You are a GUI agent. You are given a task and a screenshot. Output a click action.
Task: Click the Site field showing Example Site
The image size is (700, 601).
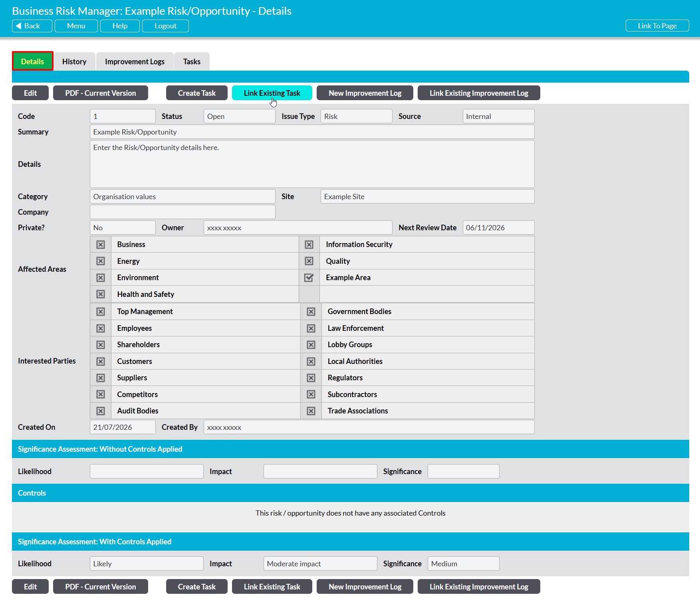(427, 196)
